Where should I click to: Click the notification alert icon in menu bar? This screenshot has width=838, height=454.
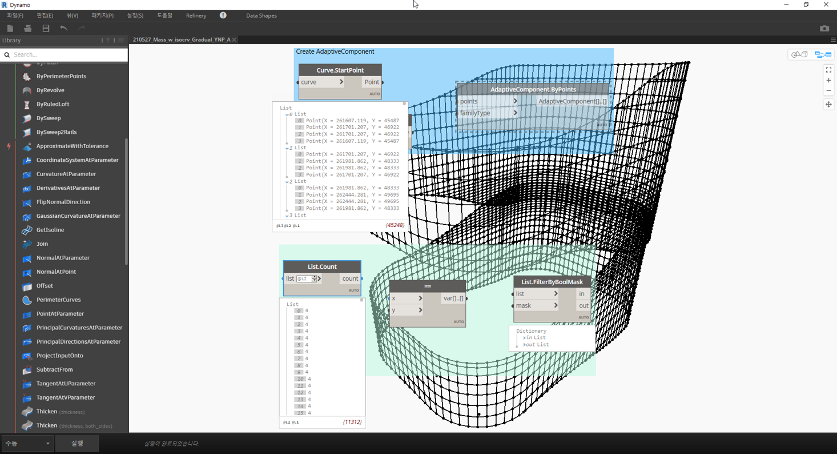pyautogui.click(x=223, y=16)
